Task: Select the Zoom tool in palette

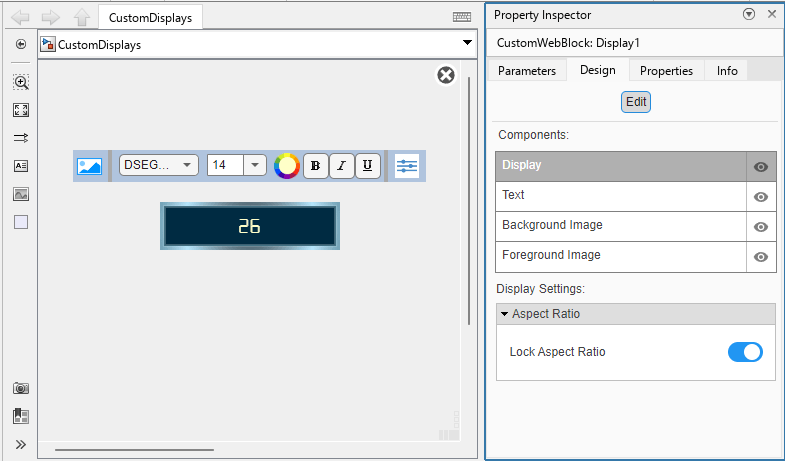Action: [x=21, y=82]
